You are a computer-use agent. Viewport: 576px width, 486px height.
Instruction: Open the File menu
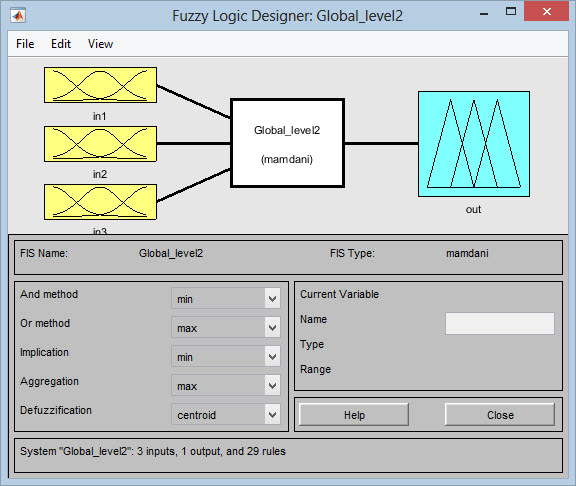(x=25, y=44)
